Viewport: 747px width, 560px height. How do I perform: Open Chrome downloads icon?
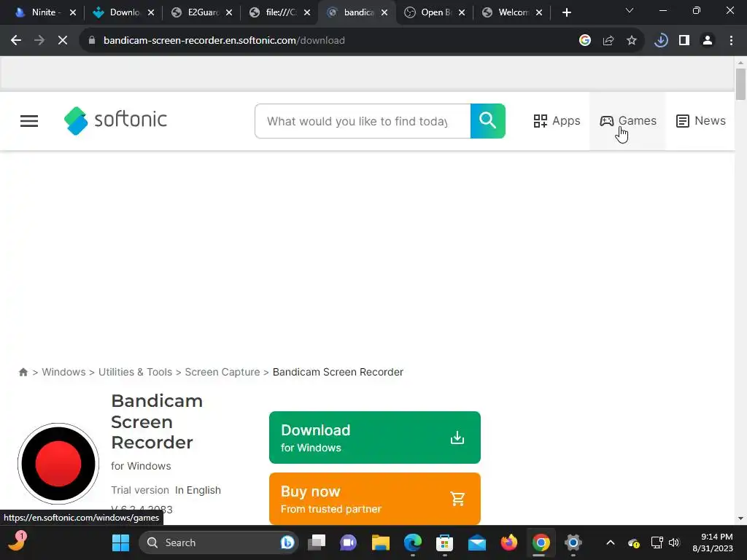[x=661, y=41]
